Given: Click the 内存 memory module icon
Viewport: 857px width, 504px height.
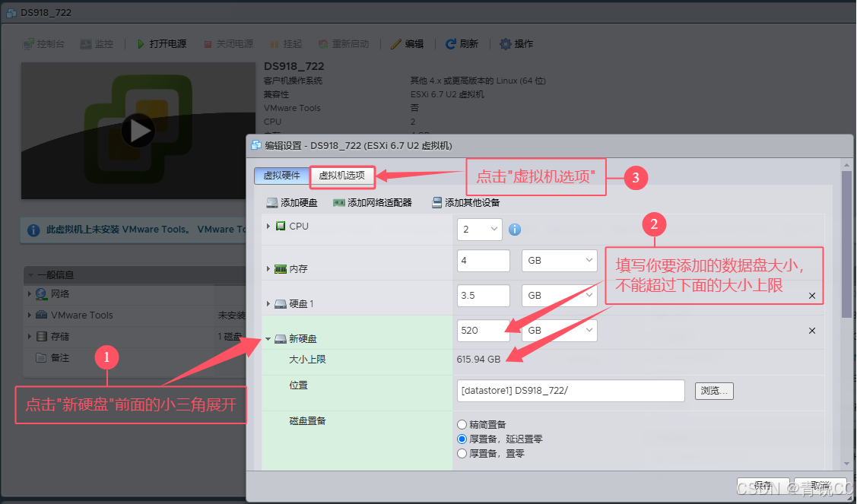Looking at the screenshot, I should point(281,269).
